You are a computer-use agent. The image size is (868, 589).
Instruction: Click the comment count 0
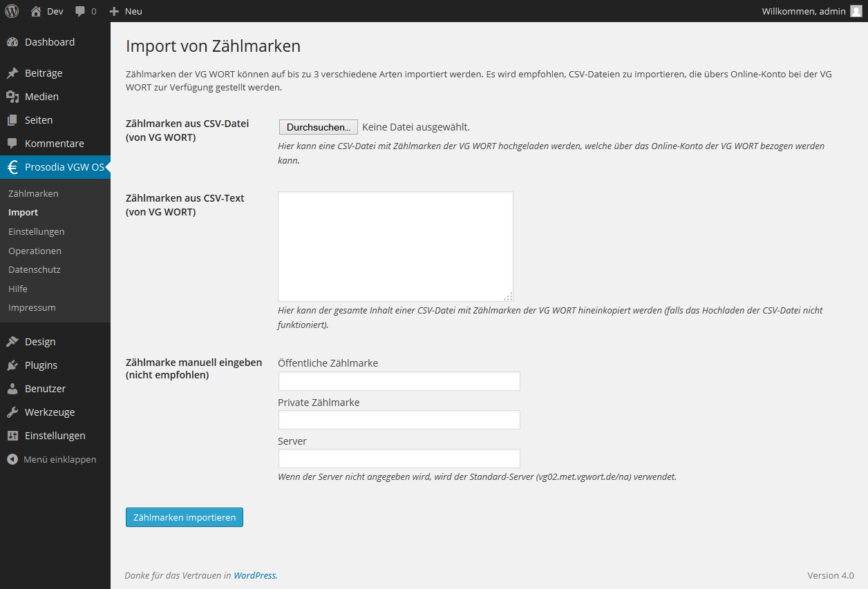click(94, 11)
